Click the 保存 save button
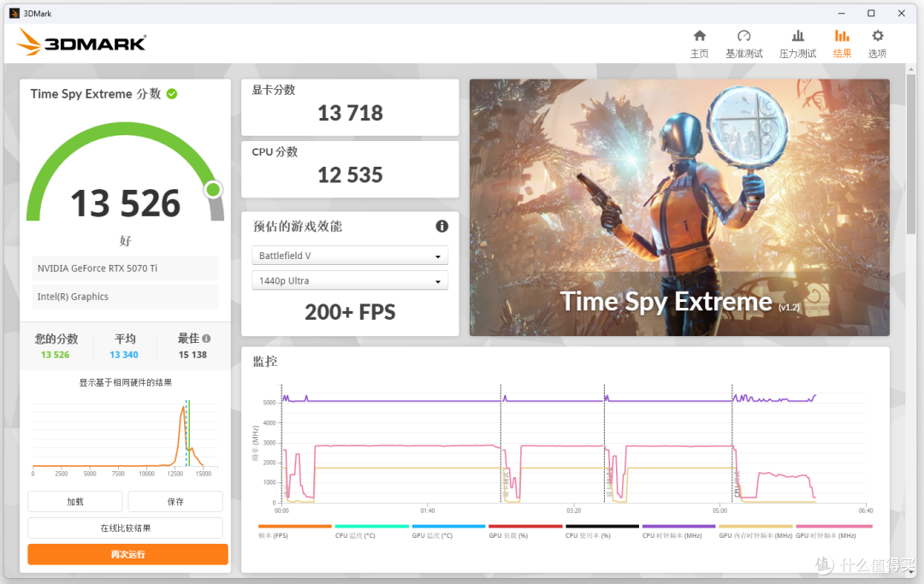This screenshot has width=924, height=584. (175, 502)
